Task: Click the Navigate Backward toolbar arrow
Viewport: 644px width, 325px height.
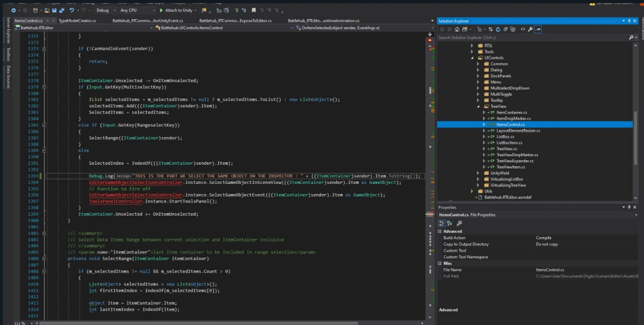Action: [14, 10]
